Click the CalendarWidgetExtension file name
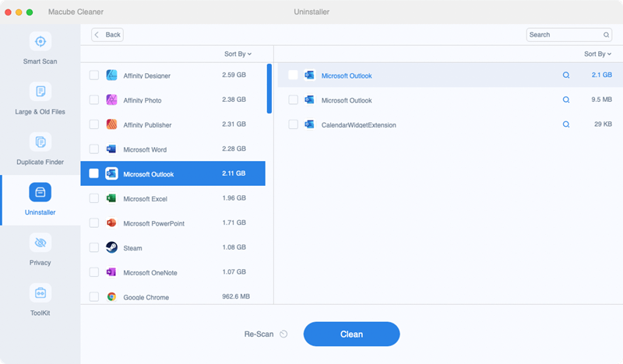 coord(359,125)
